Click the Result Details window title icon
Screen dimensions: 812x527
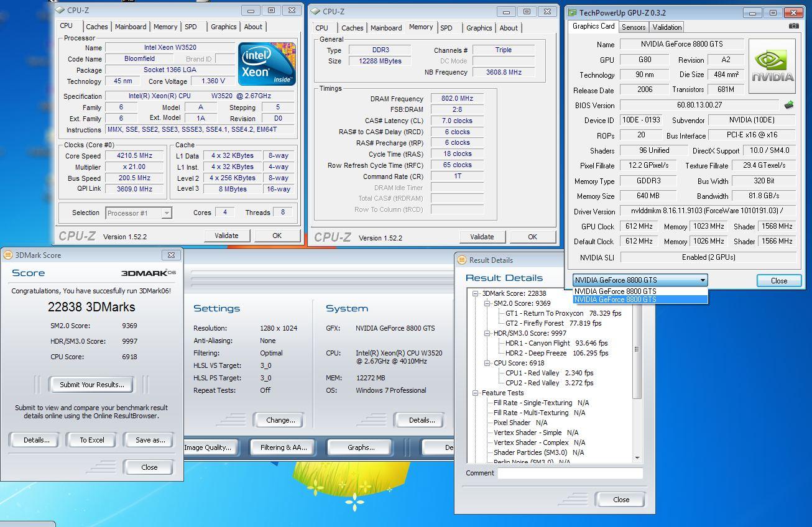461,260
